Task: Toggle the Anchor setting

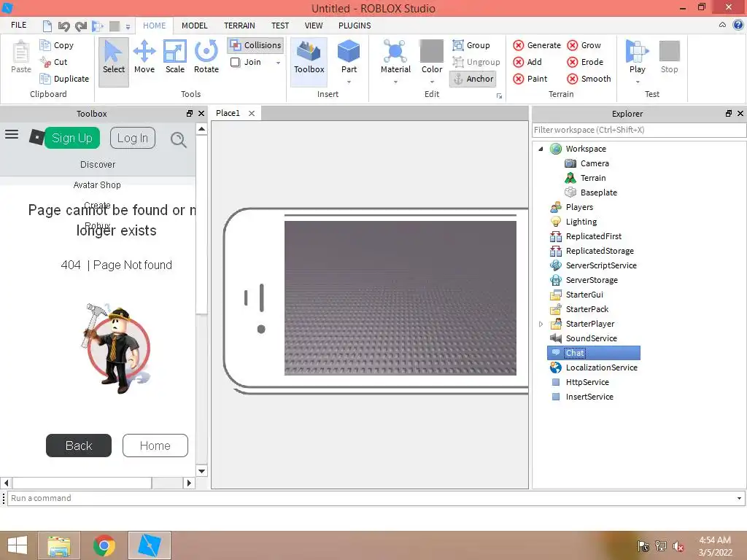Action: 473,79
